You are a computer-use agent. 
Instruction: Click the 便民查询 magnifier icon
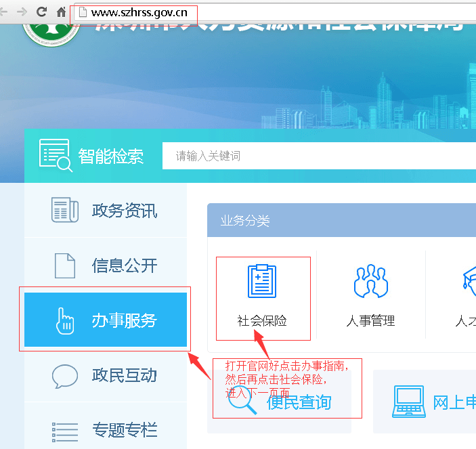pos(242,401)
